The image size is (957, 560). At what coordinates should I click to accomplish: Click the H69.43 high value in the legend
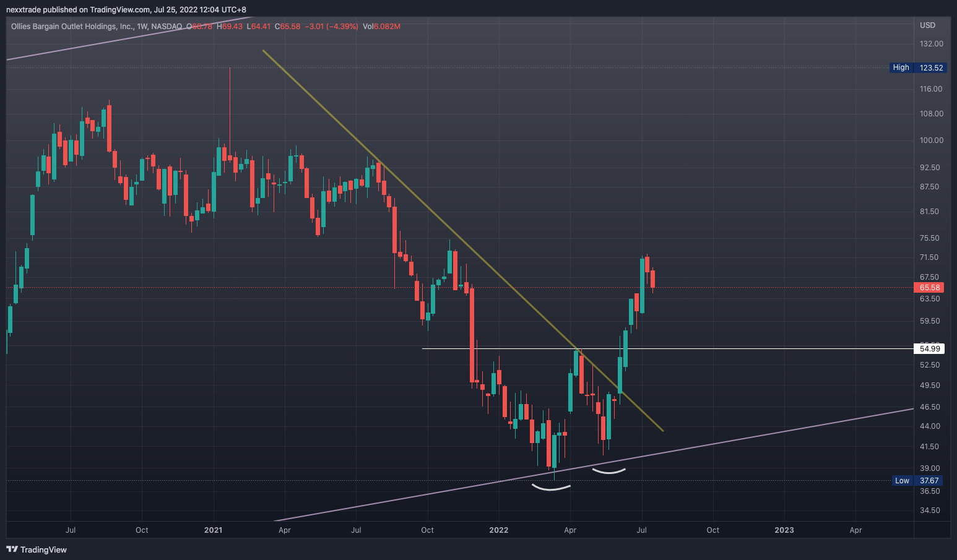pyautogui.click(x=230, y=27)
